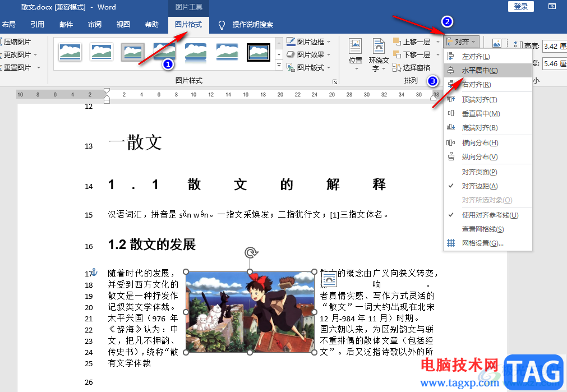This screenshot has width=567, height=392.
Task: Click the Selection Pane (选择窗格) icon
Action: [x=397, y=68]
